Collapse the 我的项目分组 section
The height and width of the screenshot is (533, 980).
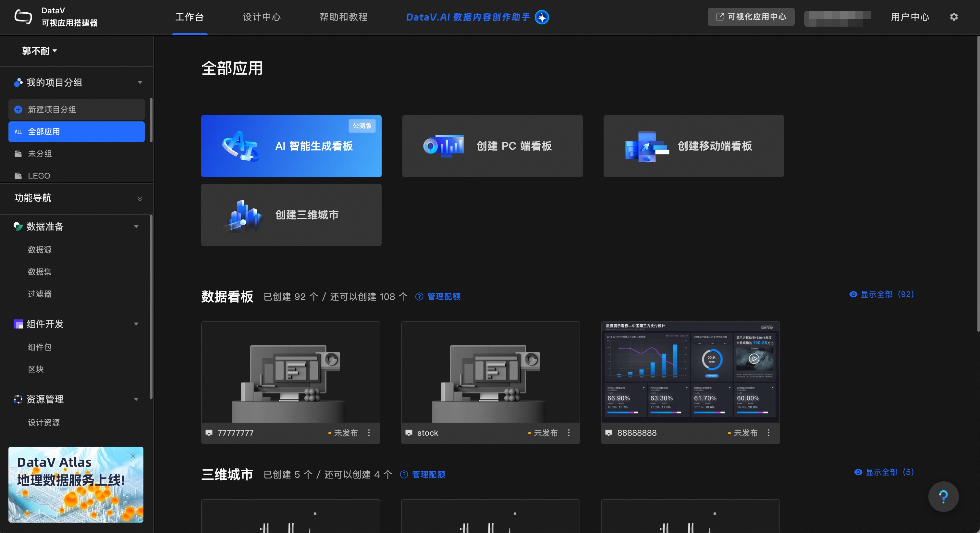tap(140, 82)
